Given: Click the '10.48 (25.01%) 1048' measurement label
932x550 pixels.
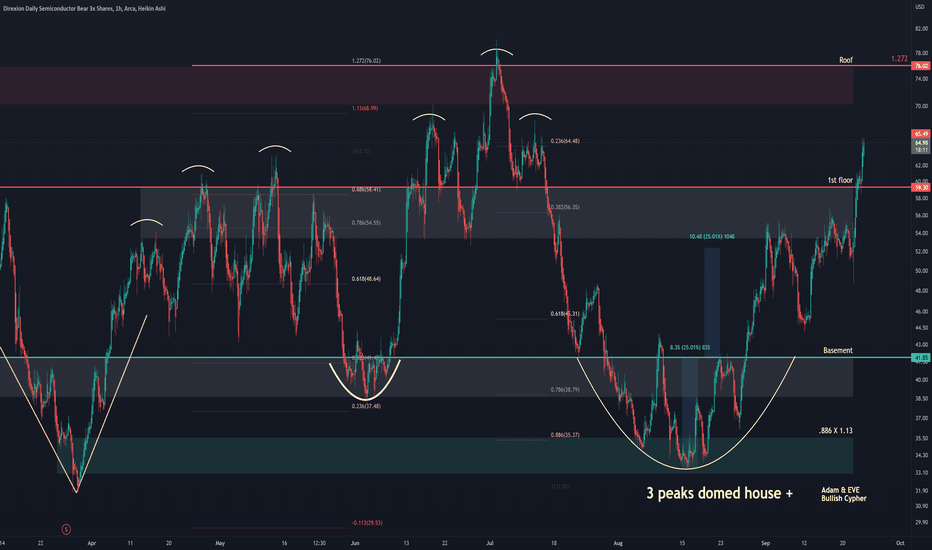Looking at the screenshot, I should pyautogui.click(x=711, y=237).
